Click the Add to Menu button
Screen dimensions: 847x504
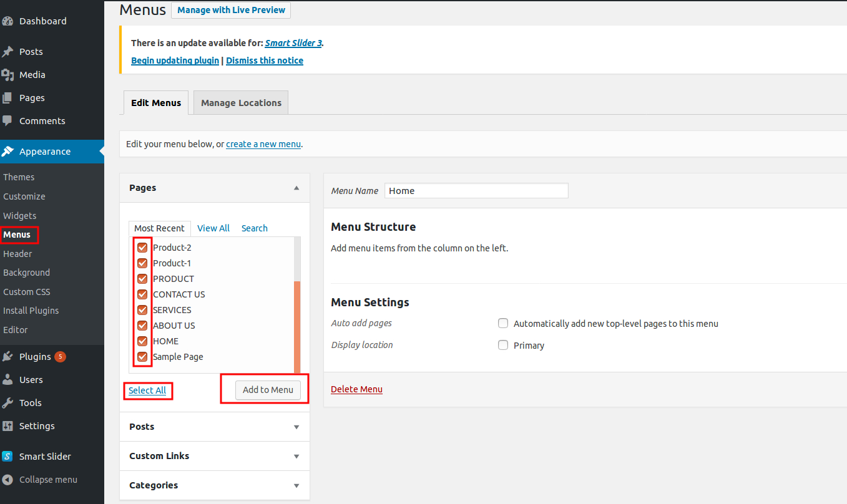pos(268,389)
